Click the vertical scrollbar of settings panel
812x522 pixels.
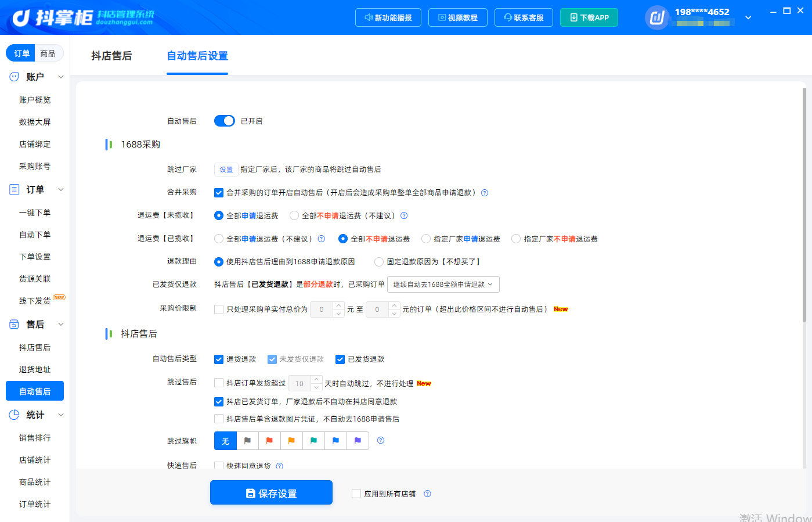click(804, 205)
